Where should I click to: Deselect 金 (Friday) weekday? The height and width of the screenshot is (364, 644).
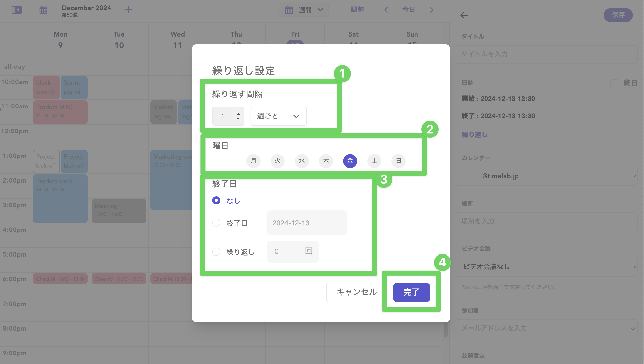pos(350,161)
